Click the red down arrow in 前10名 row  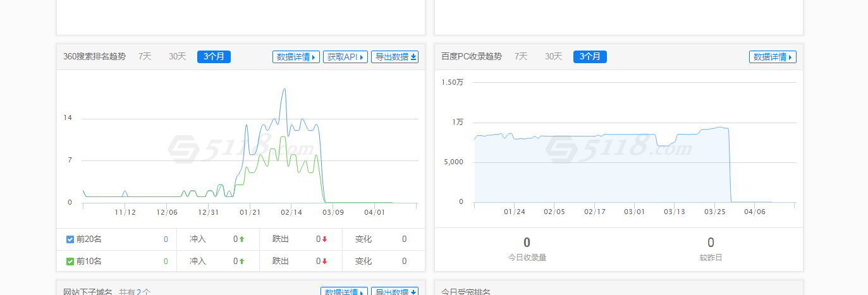(x=324, y=261)
